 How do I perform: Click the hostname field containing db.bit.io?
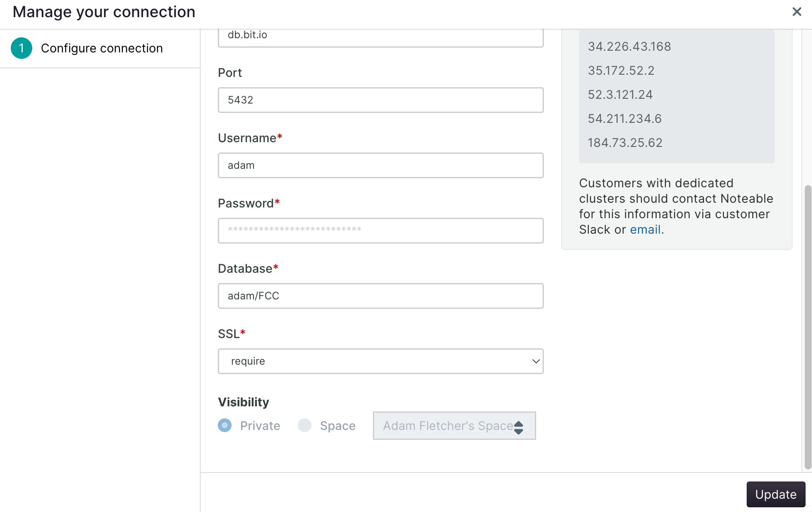point(380,36)
